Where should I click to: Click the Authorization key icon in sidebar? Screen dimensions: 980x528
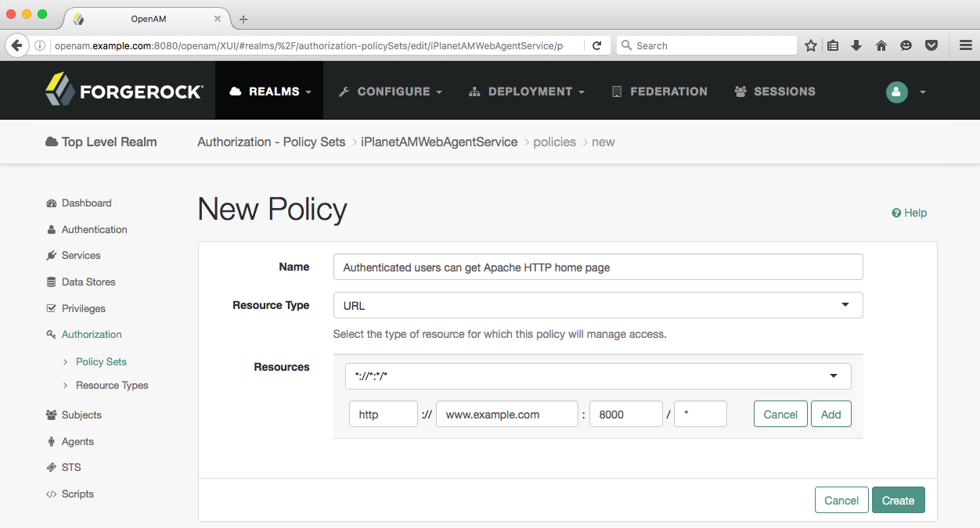pos(52,335)
